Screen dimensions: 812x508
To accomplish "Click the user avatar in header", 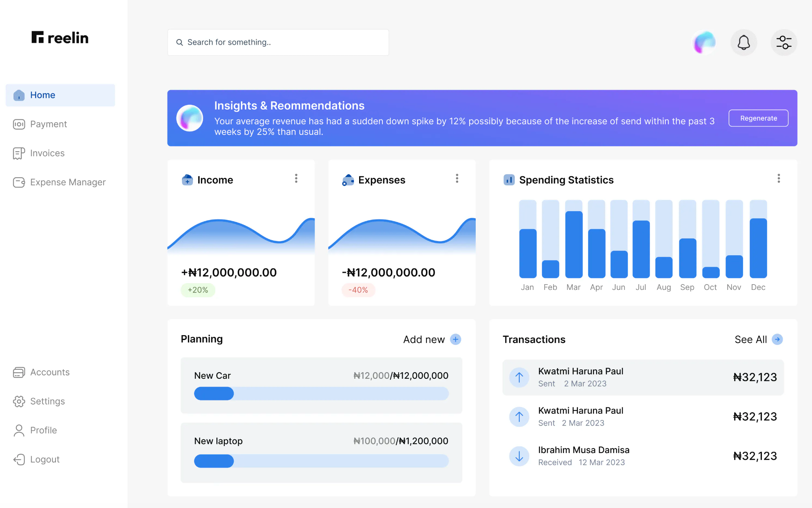I will [x=705, y=42].
